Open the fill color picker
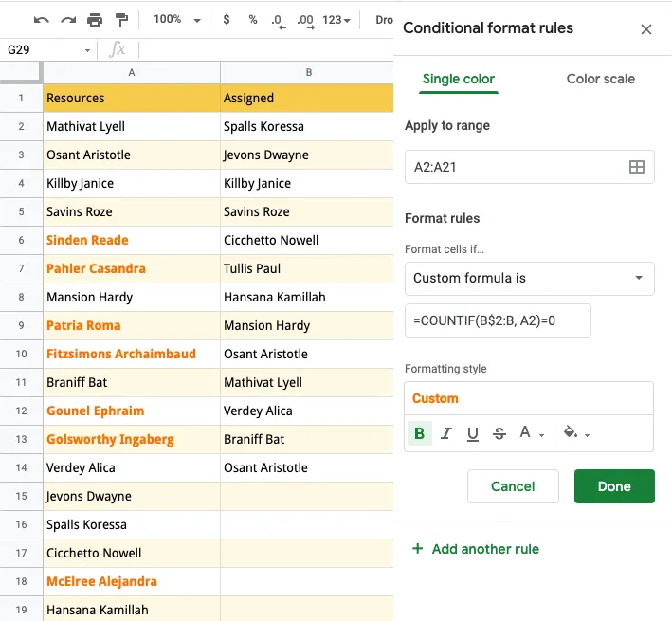The height and width of the screenshot is (621, 672). tap(576, 433)
